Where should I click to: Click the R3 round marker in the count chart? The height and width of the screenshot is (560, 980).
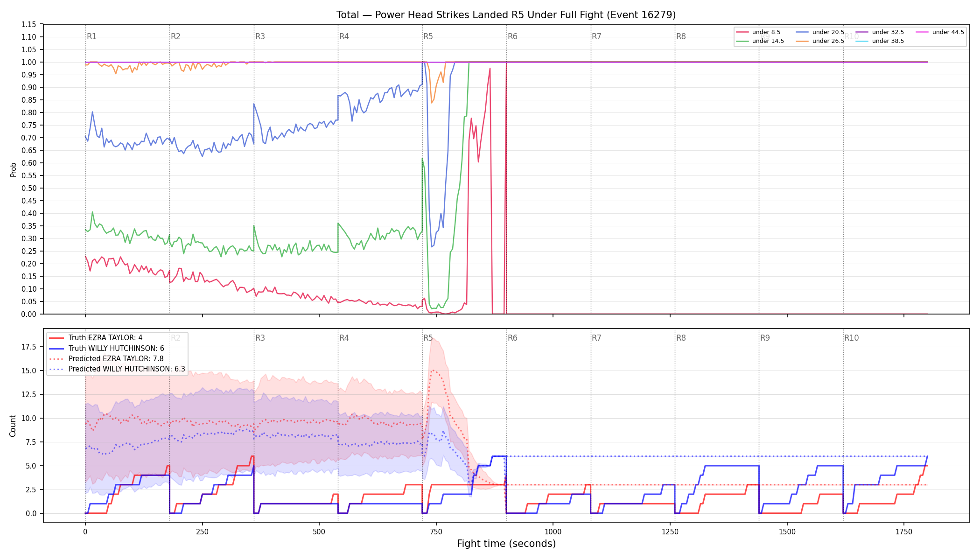click(260, 338)
